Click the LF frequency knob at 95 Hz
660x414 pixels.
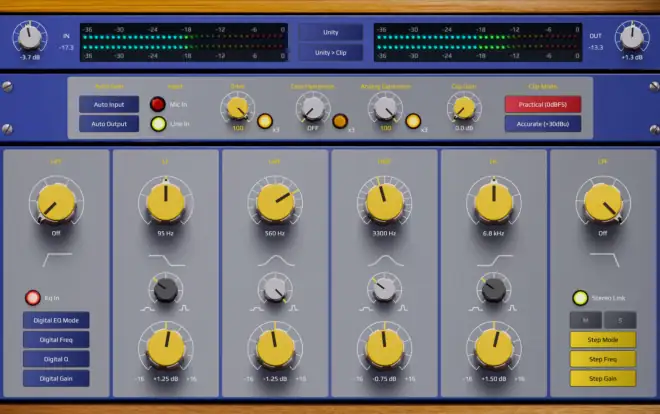tap(165, 203)
